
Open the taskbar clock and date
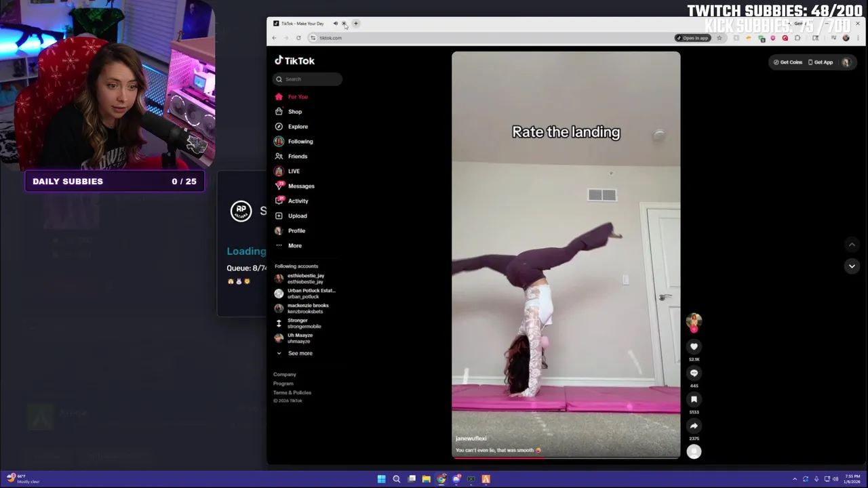pyautogui.click(x=852, y=479)
